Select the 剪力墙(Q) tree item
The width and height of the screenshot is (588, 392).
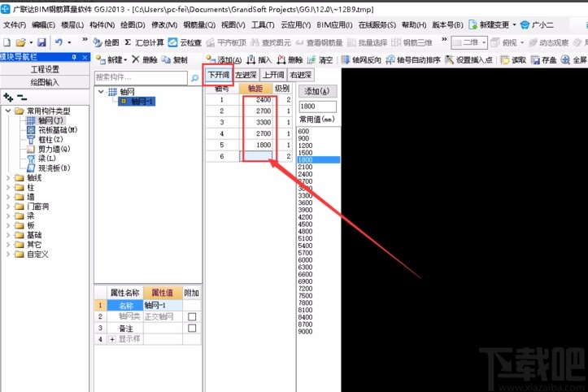49,149
